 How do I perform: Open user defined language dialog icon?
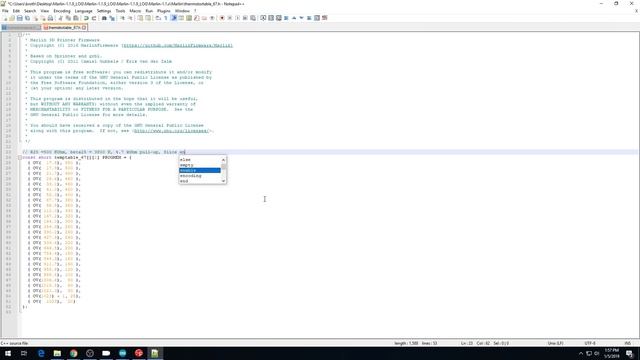(181, 18)
